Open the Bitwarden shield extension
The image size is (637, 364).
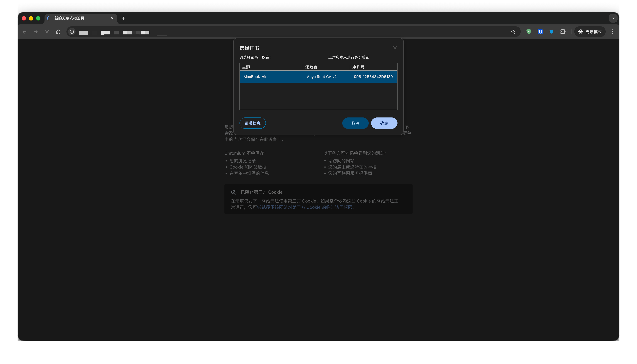[540, 32]
